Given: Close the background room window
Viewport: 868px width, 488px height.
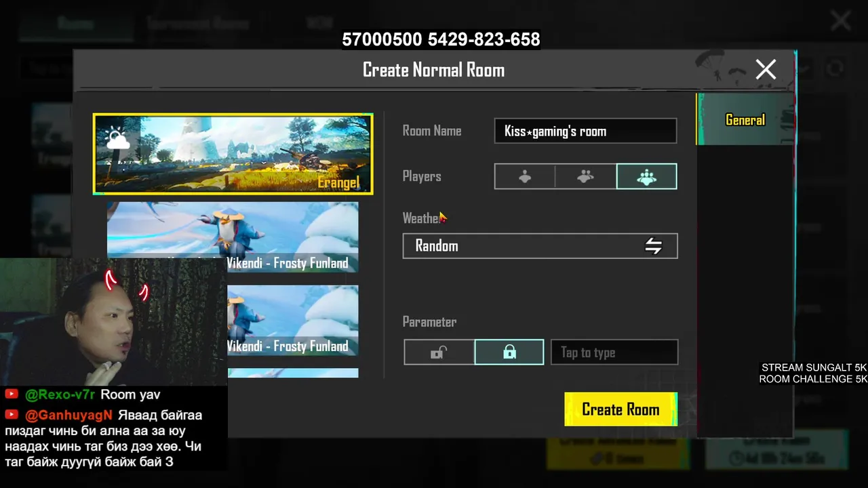Looking at the screenshot, I should pyautogui.click(x=841, y=20).
